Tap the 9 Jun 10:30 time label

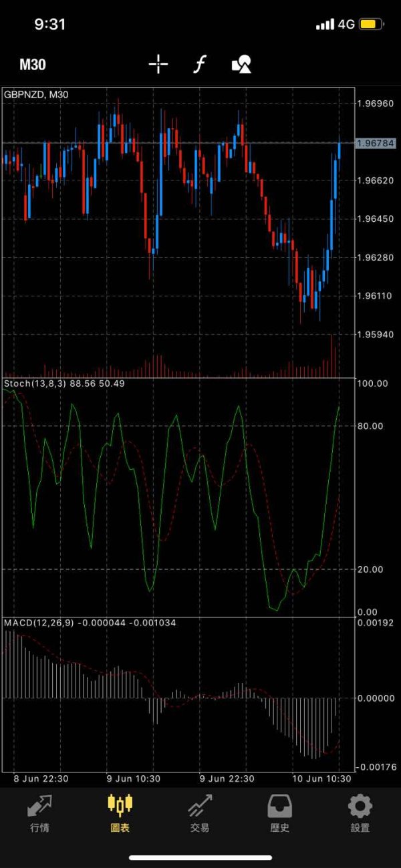134,778
